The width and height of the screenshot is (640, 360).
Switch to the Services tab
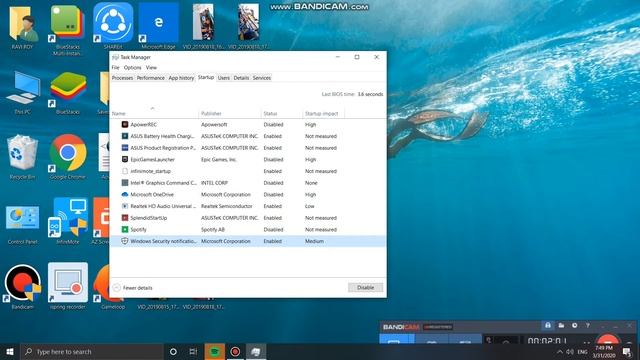point(262,78)
